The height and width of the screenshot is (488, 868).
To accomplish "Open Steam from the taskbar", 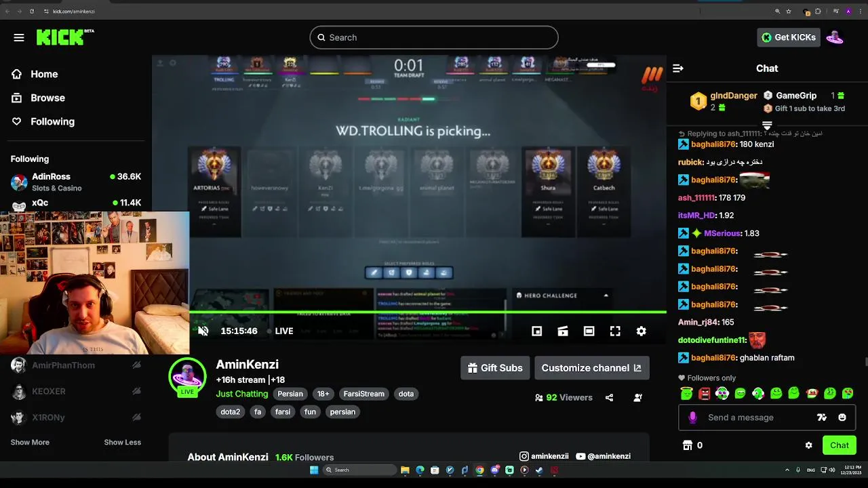I will point(539,470).
